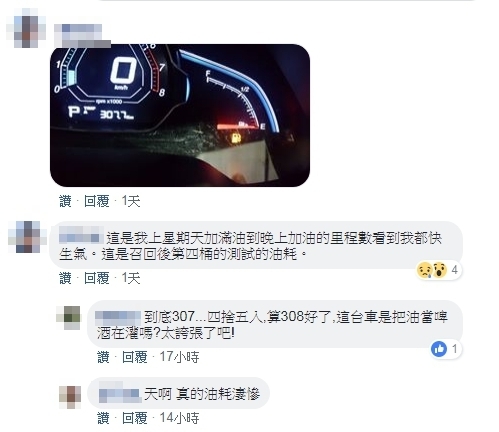The width and height of the screenshot is (499, 432).
Task: Like the comment about 第四桶 fuel test
Action: click(65, 278)
